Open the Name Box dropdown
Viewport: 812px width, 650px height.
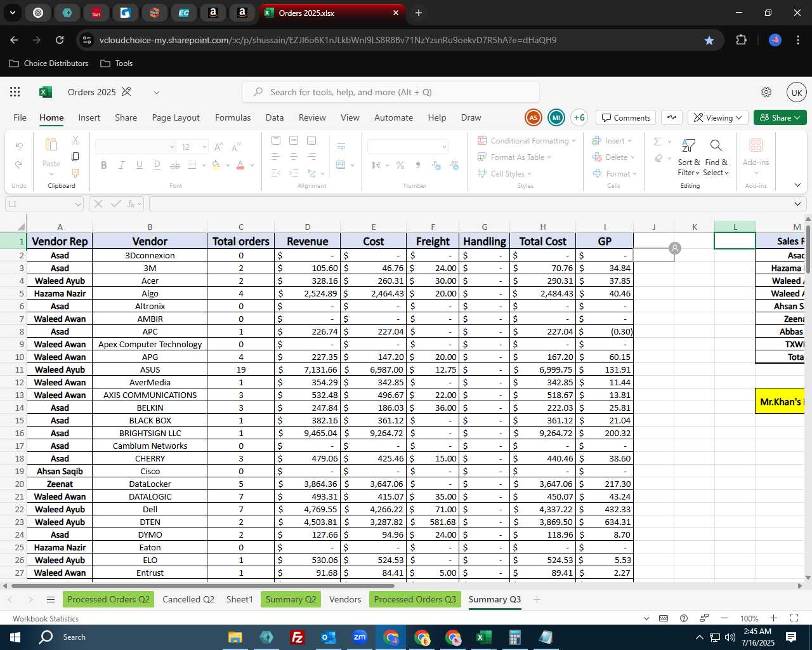click(78, 204)
